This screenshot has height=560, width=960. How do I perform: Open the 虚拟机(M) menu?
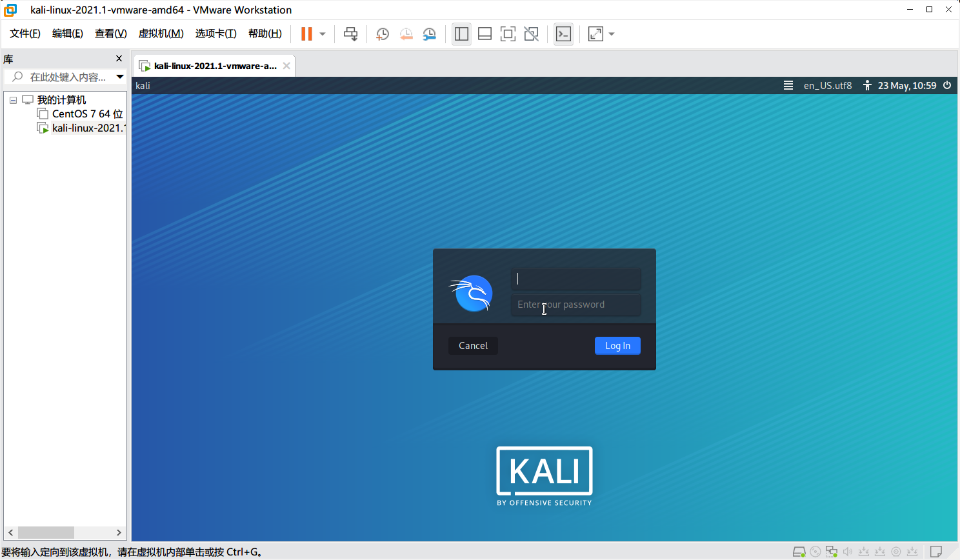pyautogui.click(x=161, y=34)
